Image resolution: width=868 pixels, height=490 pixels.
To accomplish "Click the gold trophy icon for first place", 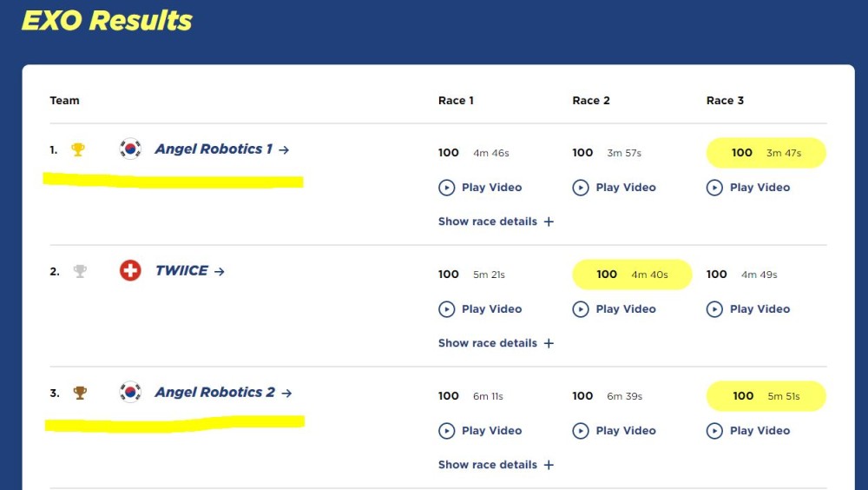I will [78, 149].
